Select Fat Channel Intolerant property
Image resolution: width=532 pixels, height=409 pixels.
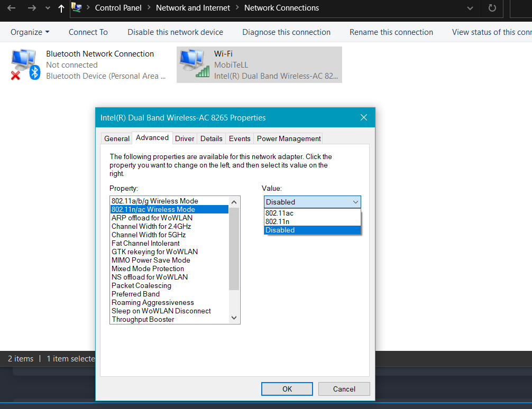pos(169,243)
